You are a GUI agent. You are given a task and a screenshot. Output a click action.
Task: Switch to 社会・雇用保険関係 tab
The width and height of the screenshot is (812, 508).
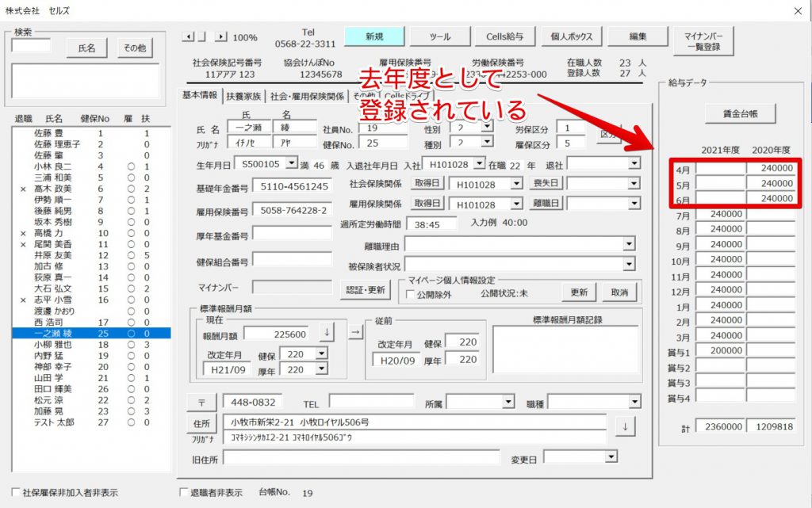307,96
